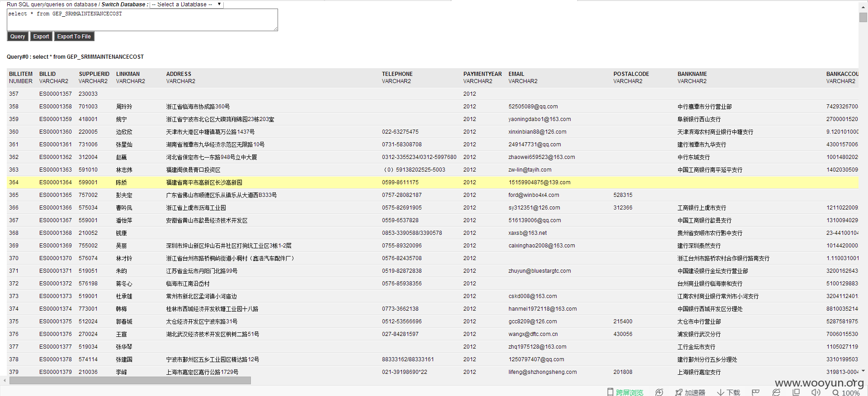
Task: Click email 516139006@qq.com
Action: tap(535, 220)
